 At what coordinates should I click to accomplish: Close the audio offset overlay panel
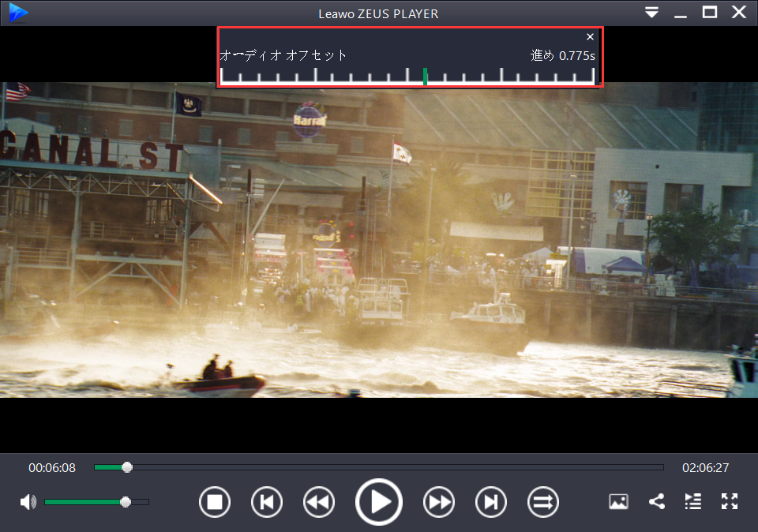pos(590,37)
